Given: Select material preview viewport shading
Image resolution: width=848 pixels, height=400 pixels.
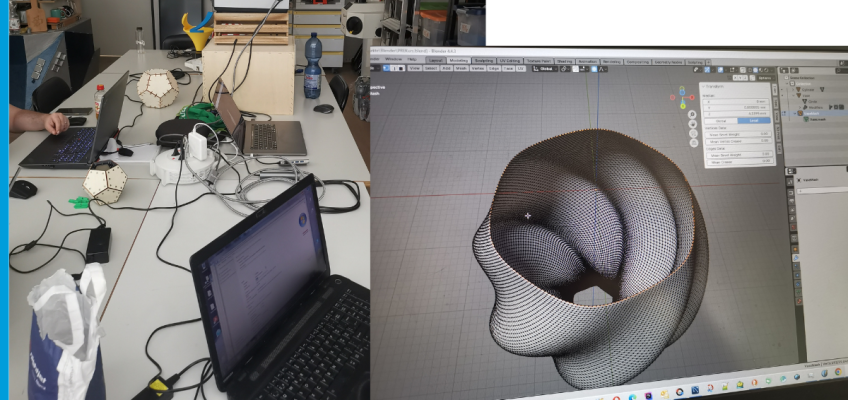Looking at the screenshot, I should click(x=761, y=70).
